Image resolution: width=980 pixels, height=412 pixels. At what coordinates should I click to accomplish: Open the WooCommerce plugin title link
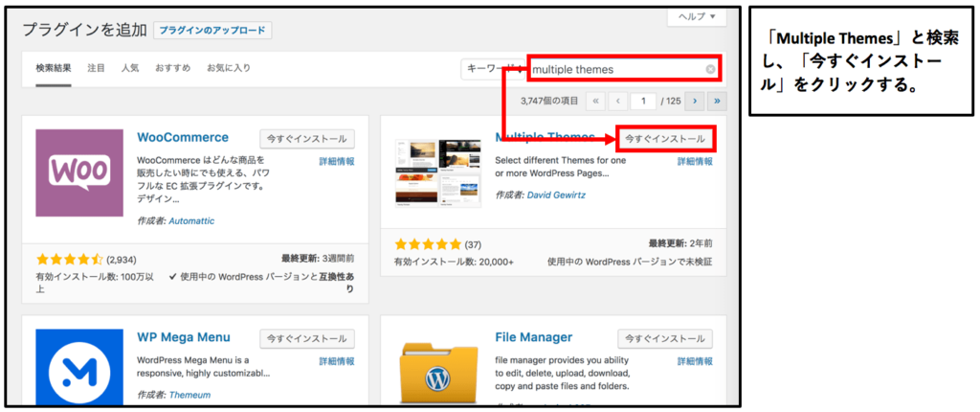pyautogui.click(x=183, y=137)
